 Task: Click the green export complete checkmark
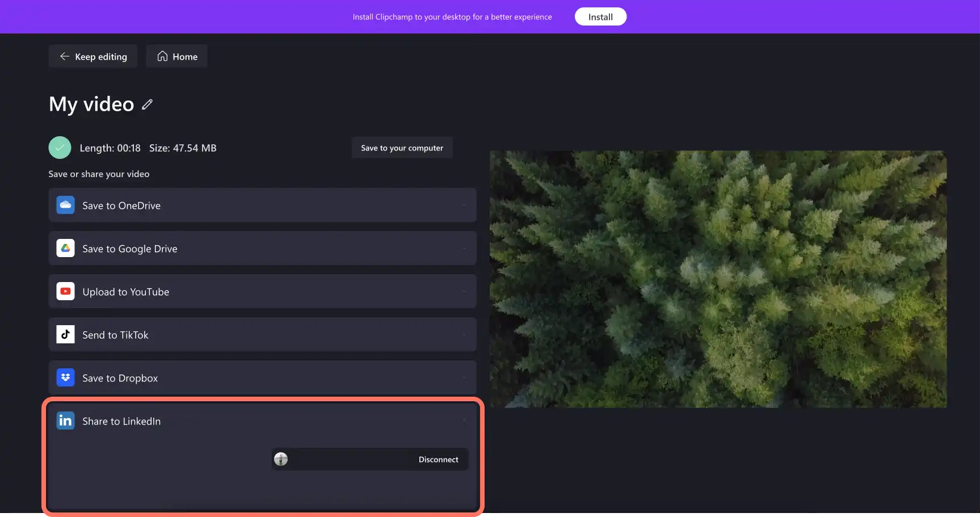tap(60, 148)
